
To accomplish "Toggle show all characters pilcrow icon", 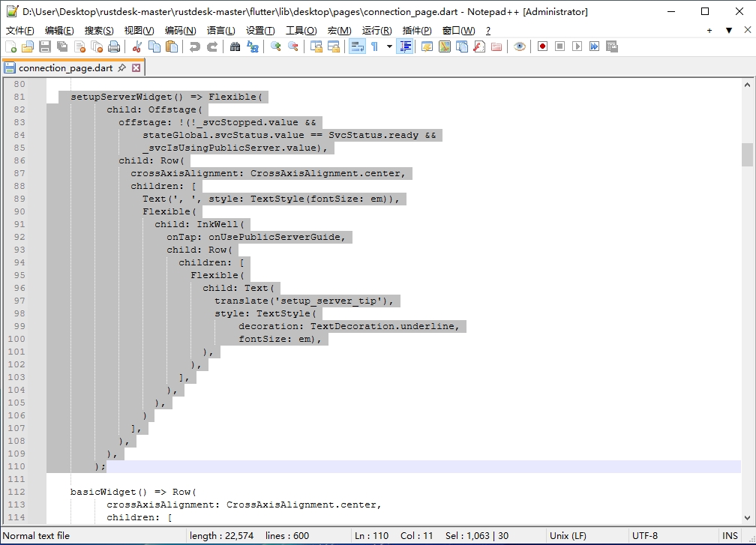I will tap(375, 46).
